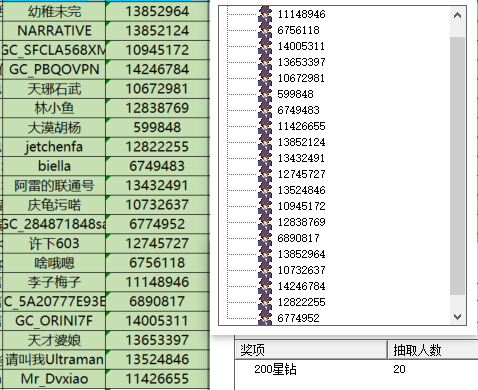Select tree entry 11426655 in winner list
The image size is (478, 390).
(x=301, y=126)
